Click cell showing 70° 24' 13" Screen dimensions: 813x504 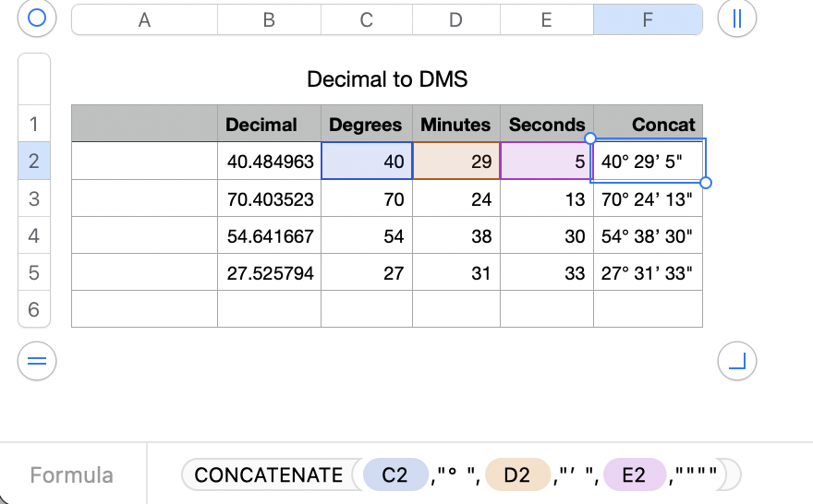[648, 198]
